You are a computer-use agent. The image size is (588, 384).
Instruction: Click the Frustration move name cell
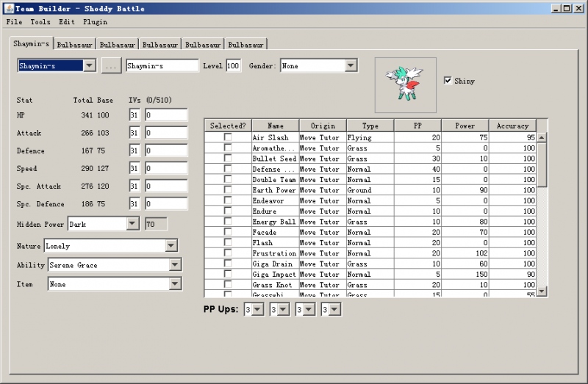click(275, 253)
